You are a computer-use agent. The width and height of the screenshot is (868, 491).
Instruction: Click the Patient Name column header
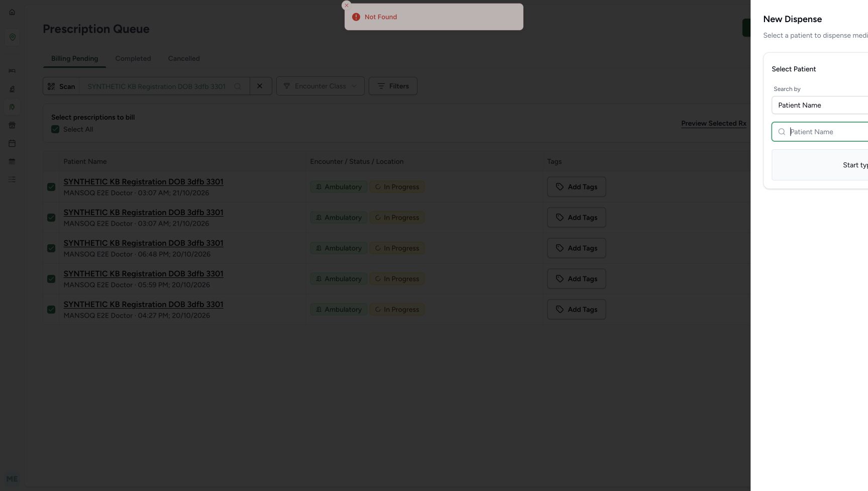(x=85, y=161)
